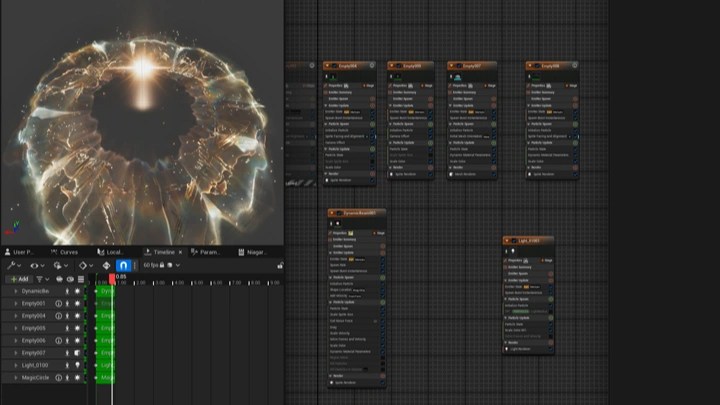Click the Add button in the timeline
Screen dimensions: 720x405
(18, 279)
